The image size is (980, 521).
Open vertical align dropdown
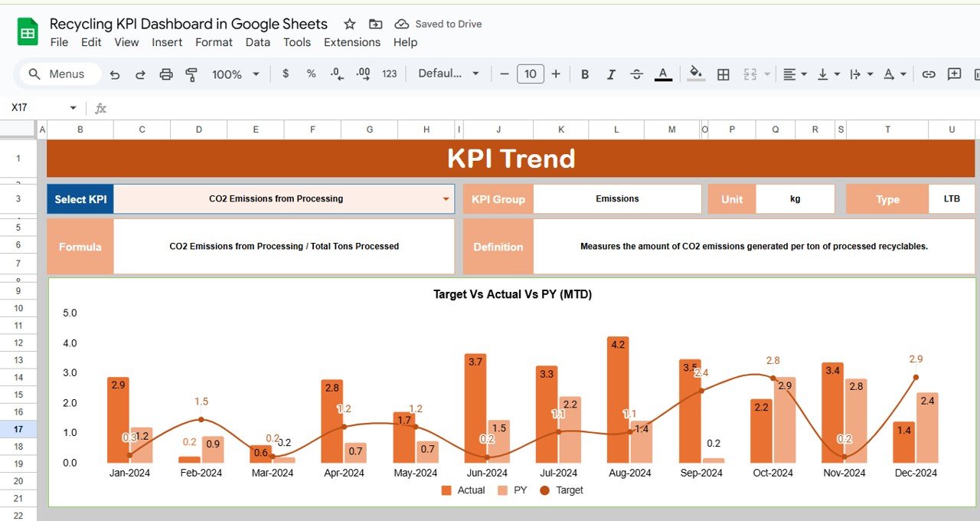828,74
